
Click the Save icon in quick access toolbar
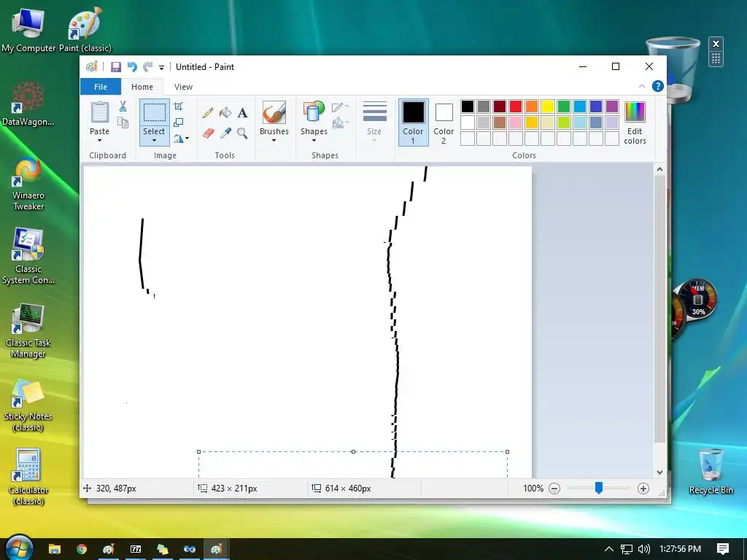pyautogui.click(x=116, y=67)
